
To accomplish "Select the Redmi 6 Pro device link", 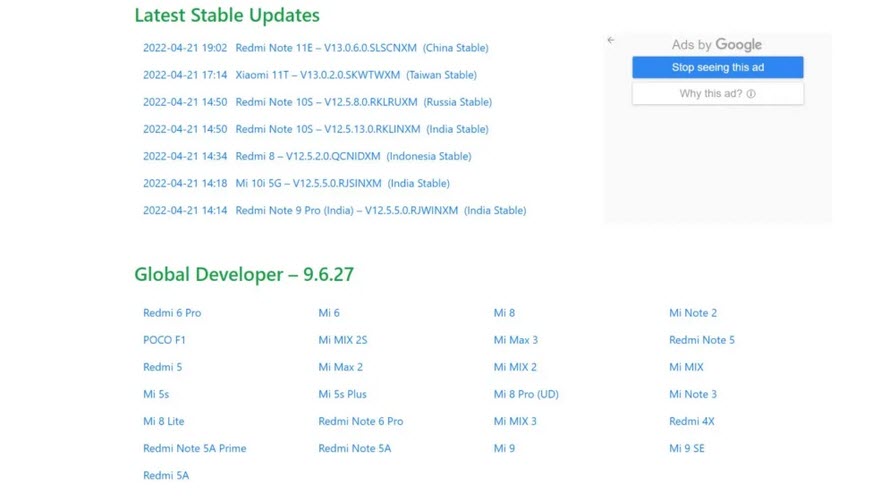I will pyautogui.click(x=172, y=313).
